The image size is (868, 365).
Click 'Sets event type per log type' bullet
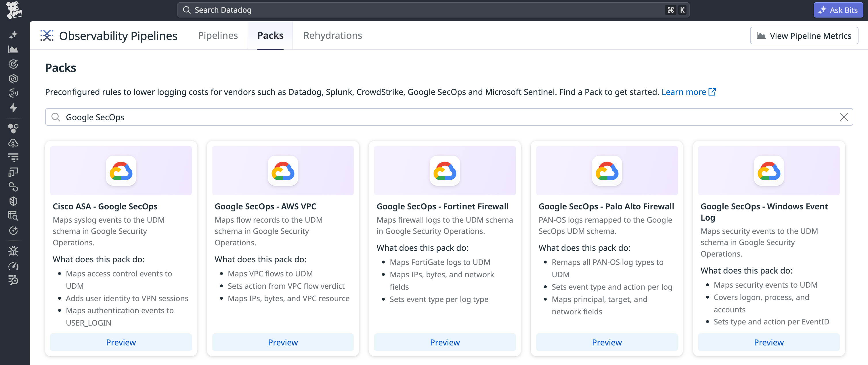[x=439, y=299]
